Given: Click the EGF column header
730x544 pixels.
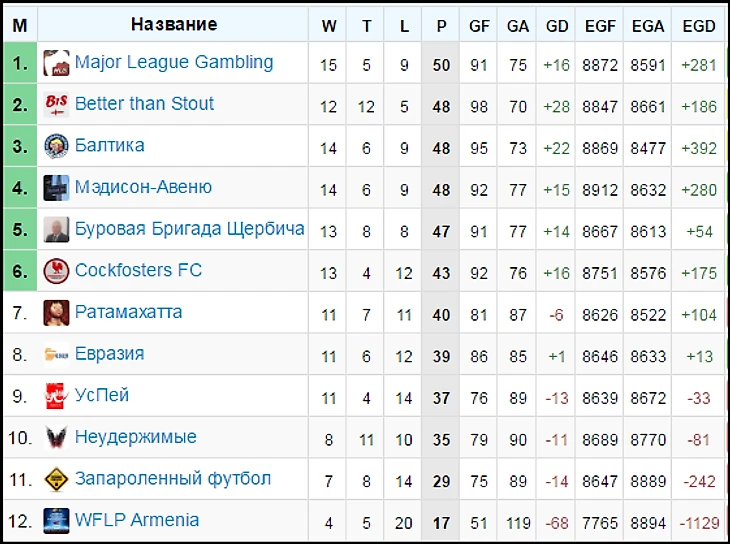Looking at the screenshot, I should pyautogui.click(x=600, y=26).
